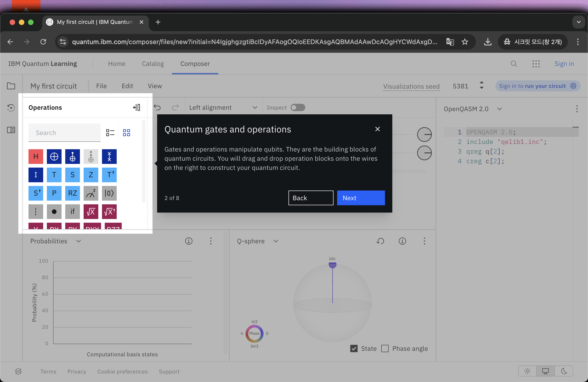This screenshot has height=382, width=588.
Task: Open the app switcher grid icon
Action: pyautogui.click(x=536, y=64)
